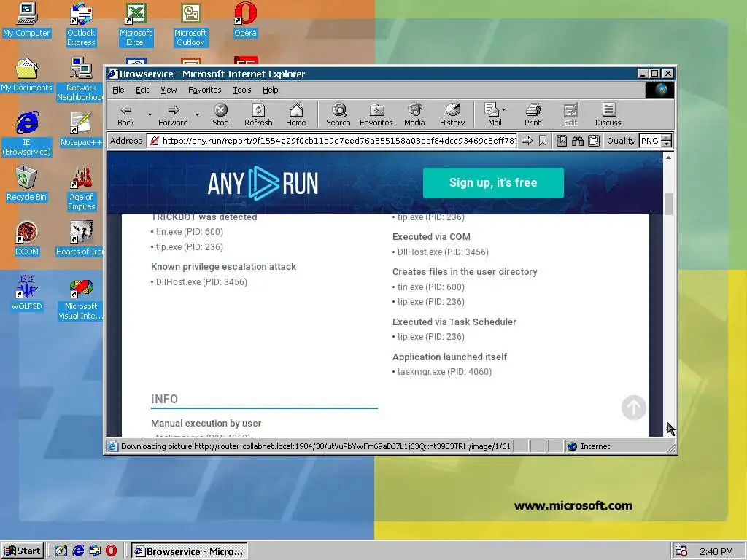This screenshot has height=560, width=747.
Task: Go to the Home page
Action: [296, 114]
